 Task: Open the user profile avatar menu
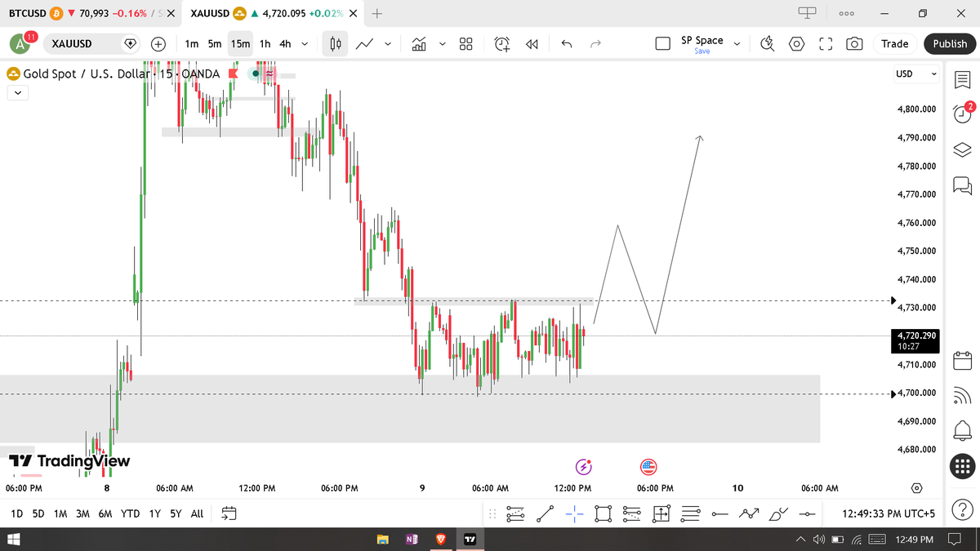pyautogui.click(x=20, y=44)
